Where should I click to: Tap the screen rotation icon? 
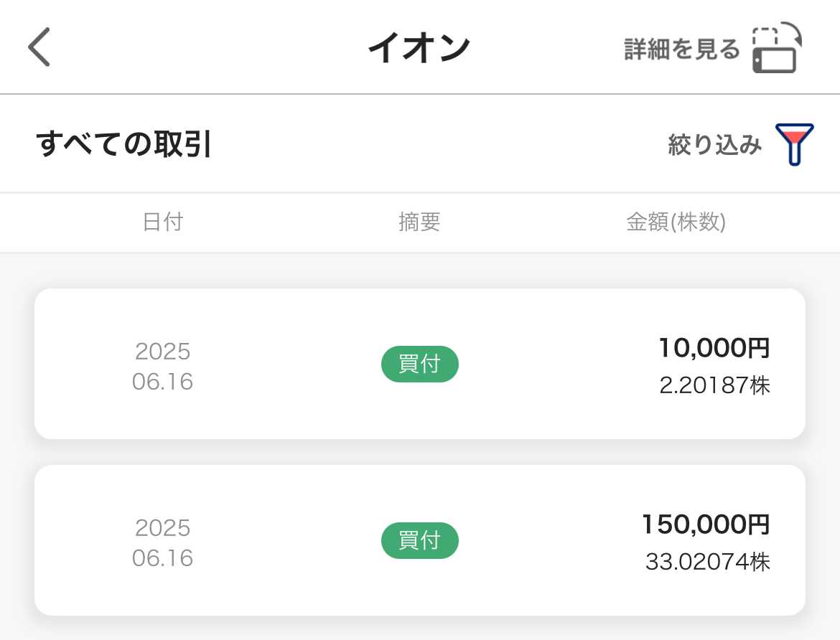(x=777, y=47)
